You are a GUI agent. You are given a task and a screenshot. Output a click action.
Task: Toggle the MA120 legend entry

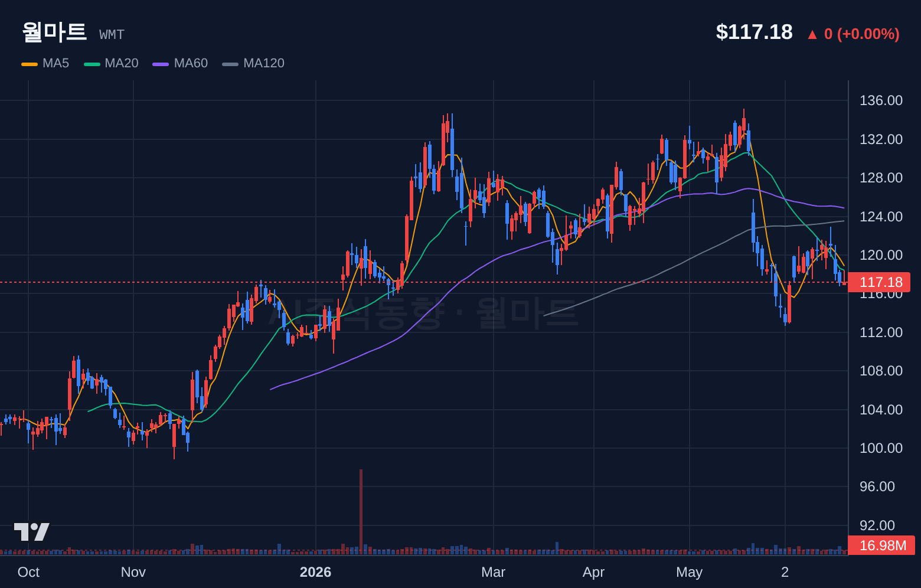coord(253,63)
